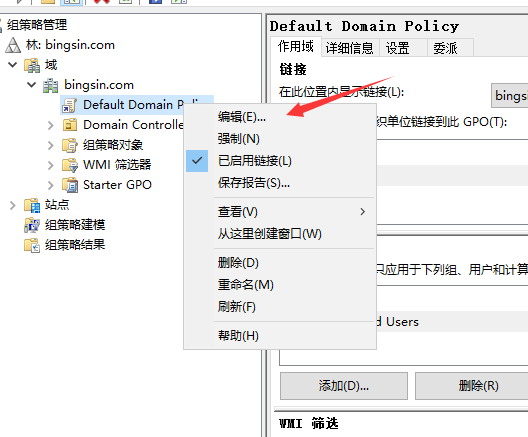528x437 pixels.
Task: Click the WMI 筛选器 filter icon
Action: pos(70,165)
